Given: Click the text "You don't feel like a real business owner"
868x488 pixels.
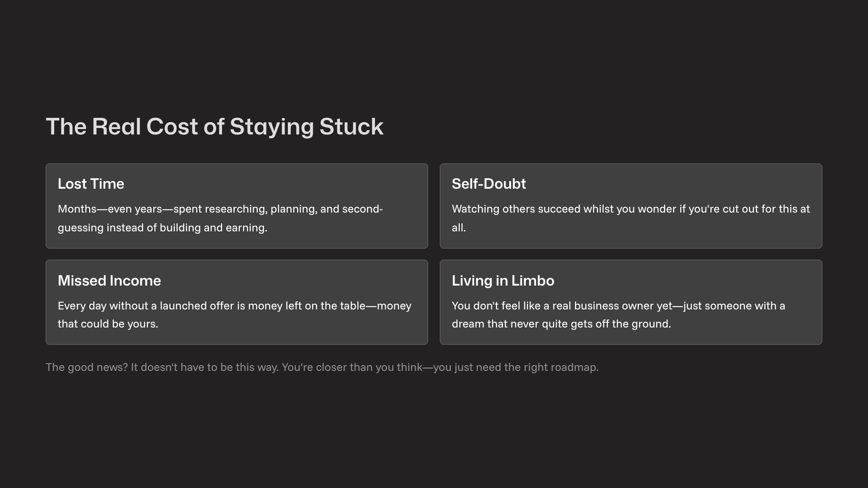Looking at the screenshot, I should [x=561, y=306].
